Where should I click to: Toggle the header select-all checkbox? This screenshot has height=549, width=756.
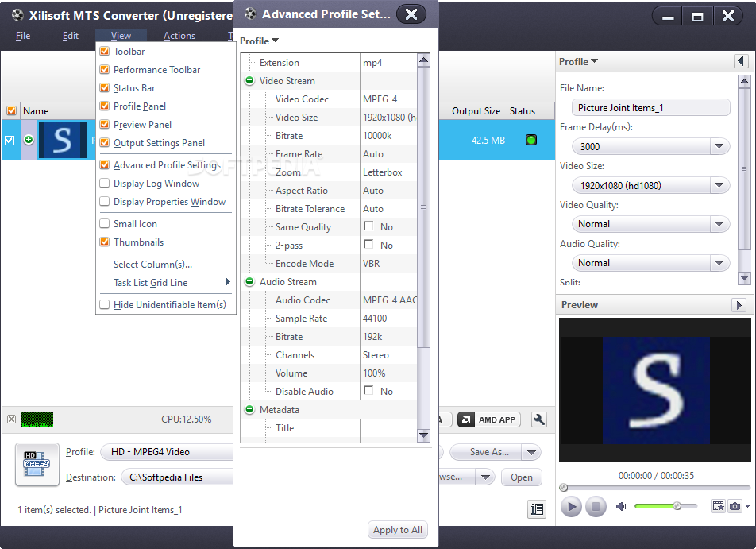pyautogui.click(x=12, y=110)
